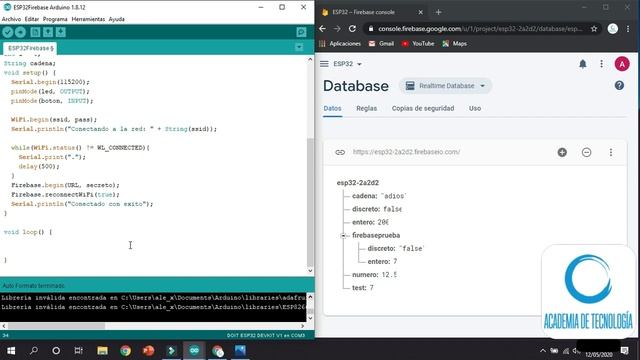Open the Serial Monitor in Arduino
640x360 pixels.
pos(301,32)
